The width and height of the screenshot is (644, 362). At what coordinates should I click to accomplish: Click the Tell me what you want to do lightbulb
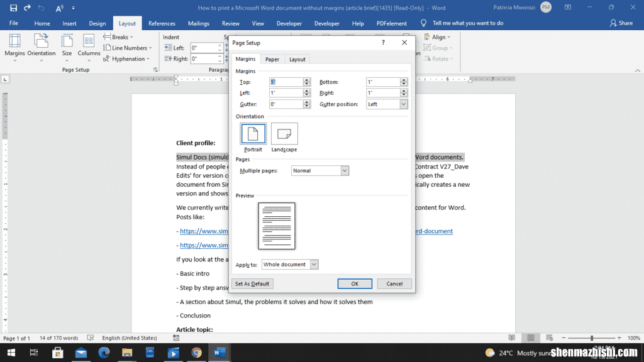(x=423, y=23)
